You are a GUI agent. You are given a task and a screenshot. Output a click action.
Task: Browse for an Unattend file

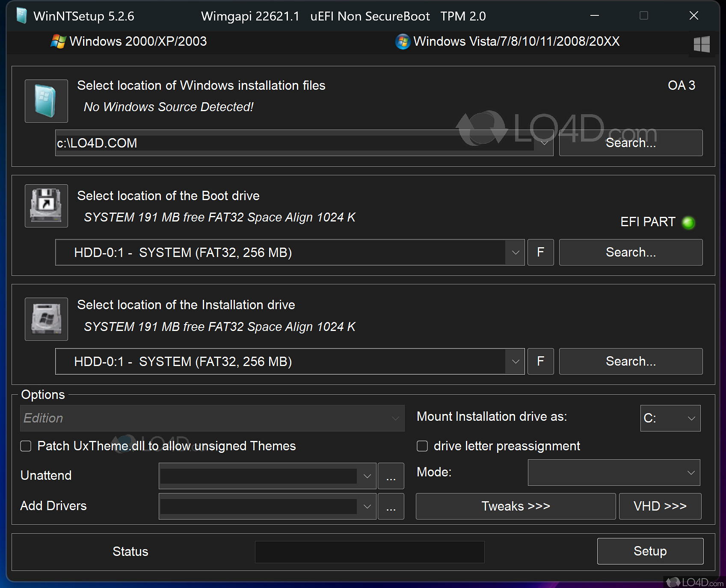[x=391, y=476]
